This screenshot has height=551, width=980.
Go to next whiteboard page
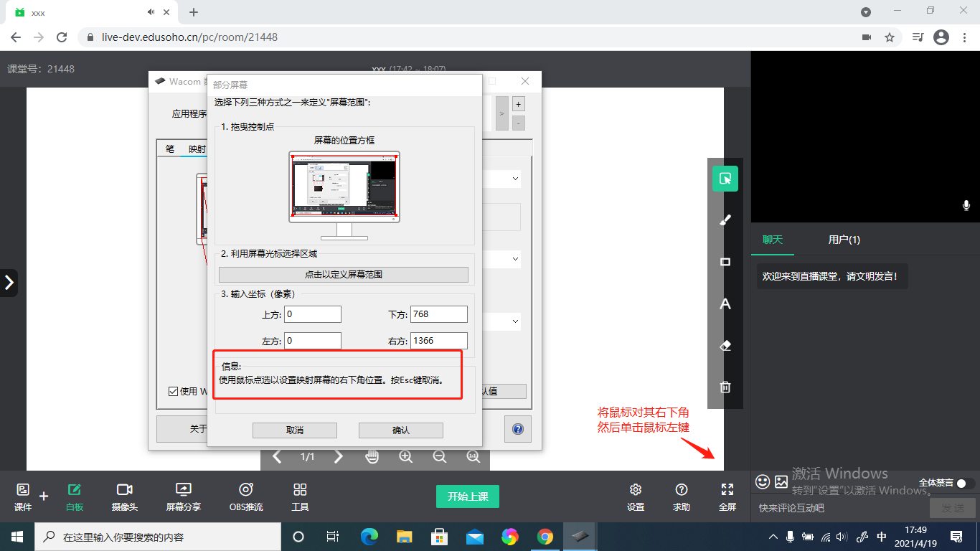[339, 456]
